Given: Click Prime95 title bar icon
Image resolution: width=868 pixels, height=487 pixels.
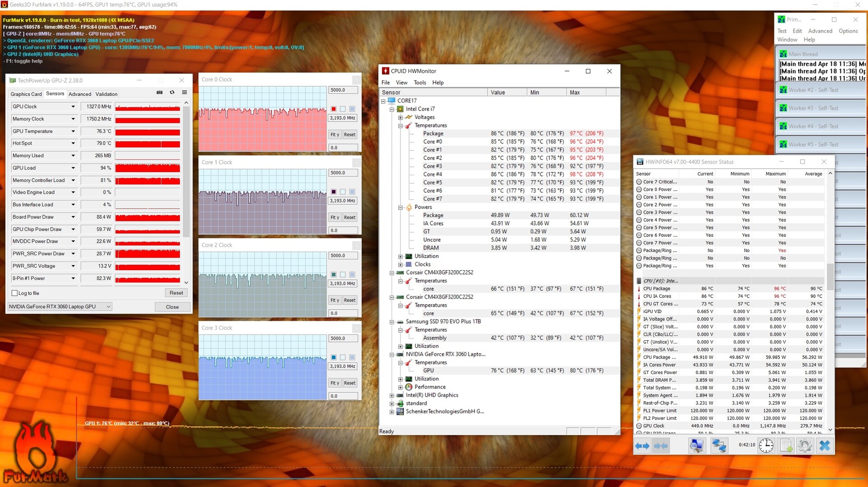Looking at the screenshot, I should pyautogui.click(x=781, y=19).
